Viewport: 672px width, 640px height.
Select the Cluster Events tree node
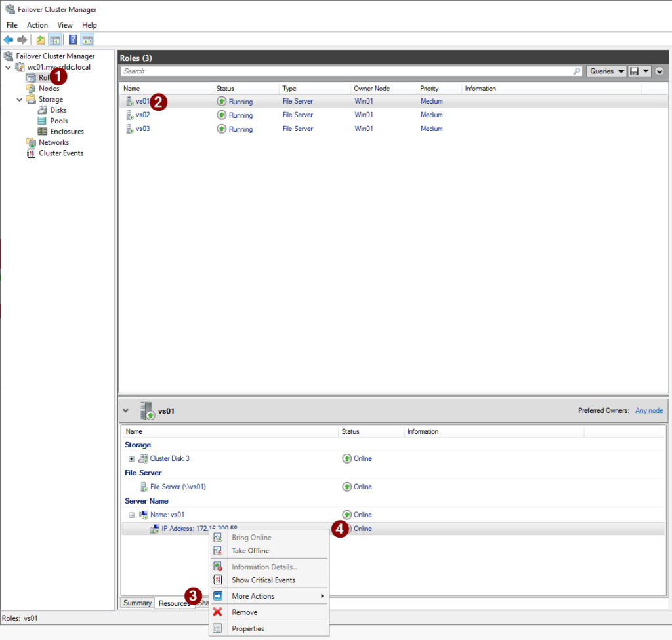coord(60,153)
